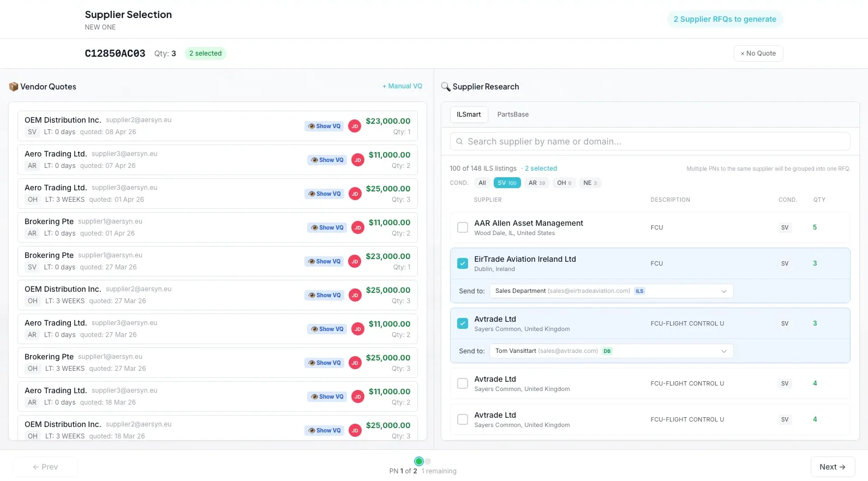Click JD avatar on OEM Distribution 18 Mar 26 quote
The width and height of the screenshot is (868, 481).
(x=355, y=430)
